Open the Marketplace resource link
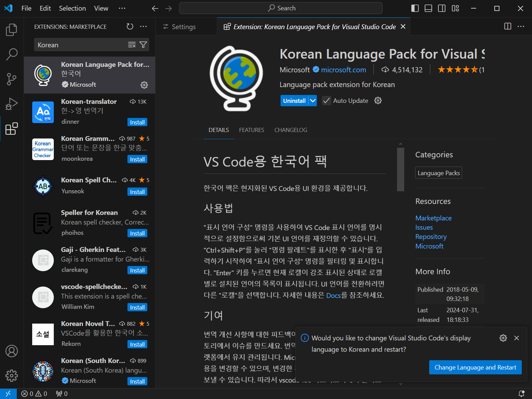Screen dimensions: 532x399 point(433,218)
